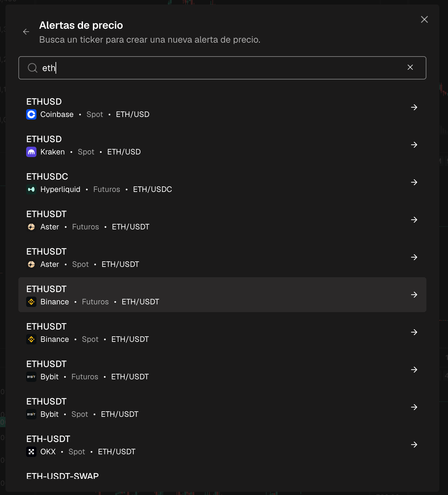Click the Aster Spot logo icon
Screen dimensions: 448x495
point(31,264)
